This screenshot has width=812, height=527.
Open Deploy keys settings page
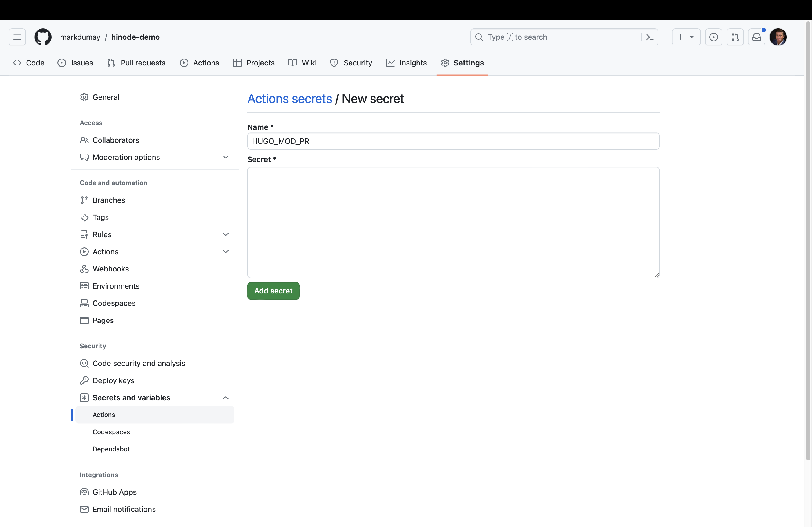click(x=113, y=380)
